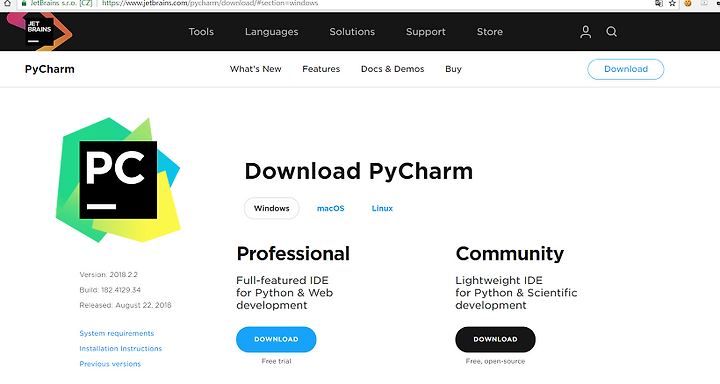
Task: Download the Community edition
Action: pyautogui.click(x=495, y=339)
